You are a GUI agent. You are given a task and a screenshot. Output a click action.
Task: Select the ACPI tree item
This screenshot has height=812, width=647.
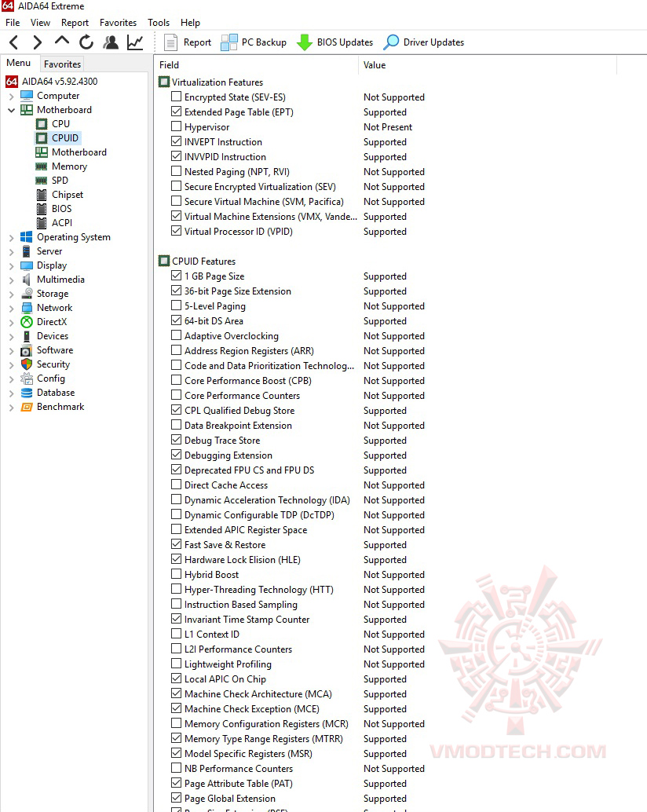61,223
